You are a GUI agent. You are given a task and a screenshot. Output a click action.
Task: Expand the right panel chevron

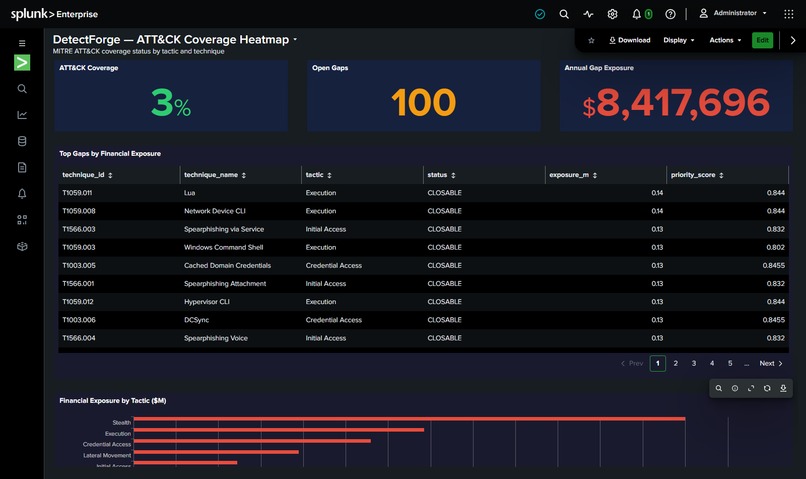coord(793,40)
